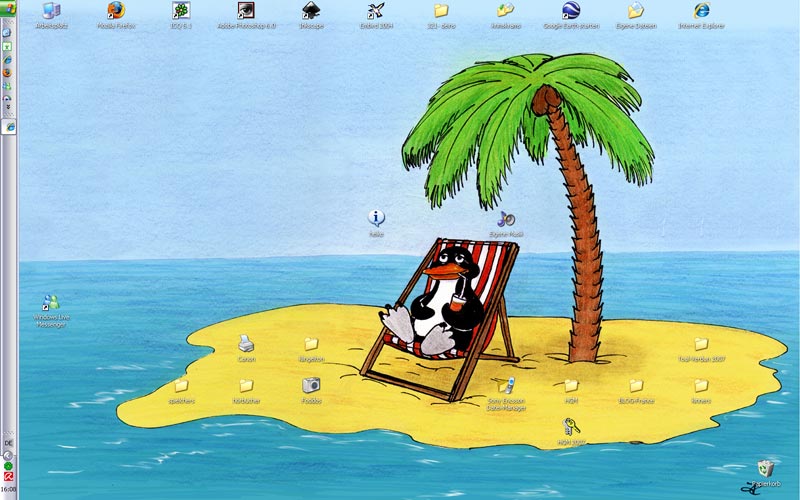
Task: Select the Internet Explorer taskbar button
Action: coord(9,127)
